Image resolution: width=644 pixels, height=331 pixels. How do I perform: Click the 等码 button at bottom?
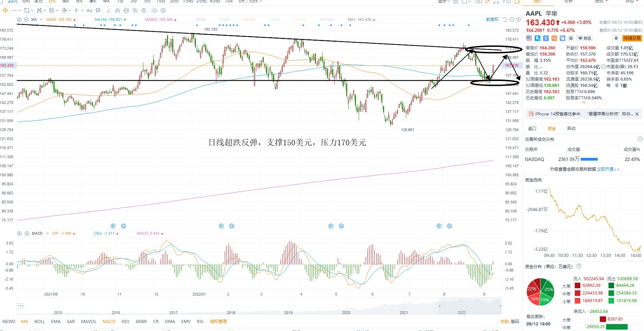click(515, 322)
